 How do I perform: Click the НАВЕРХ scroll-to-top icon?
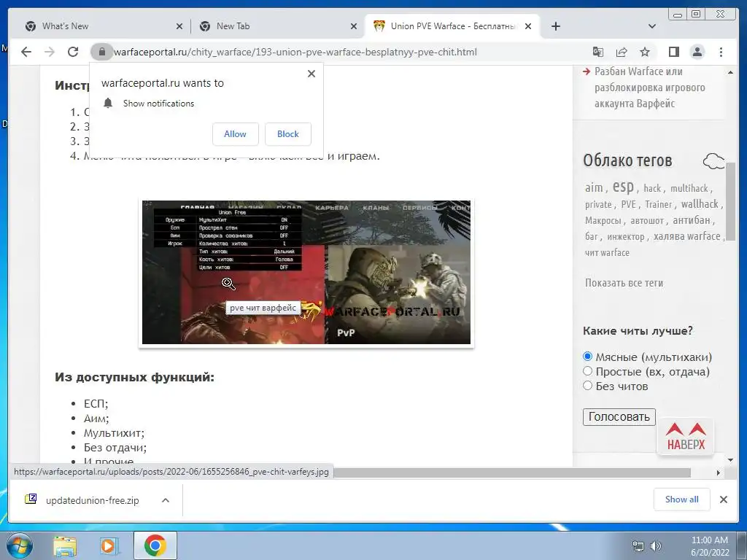coord(686,436)
